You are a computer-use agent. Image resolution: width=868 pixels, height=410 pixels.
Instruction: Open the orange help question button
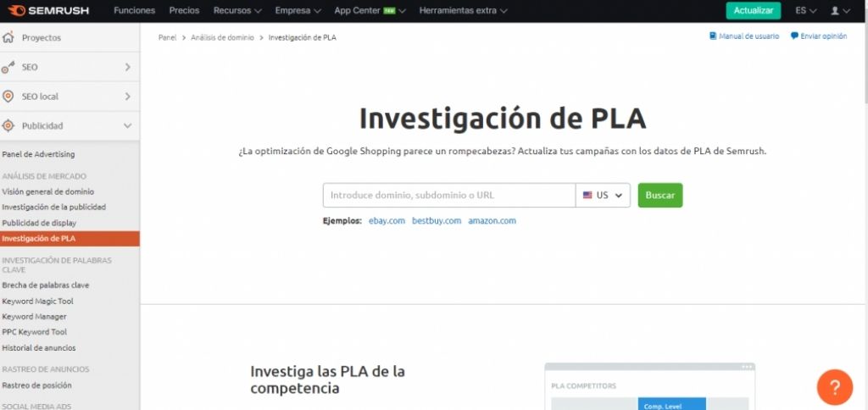coord(835,387)
